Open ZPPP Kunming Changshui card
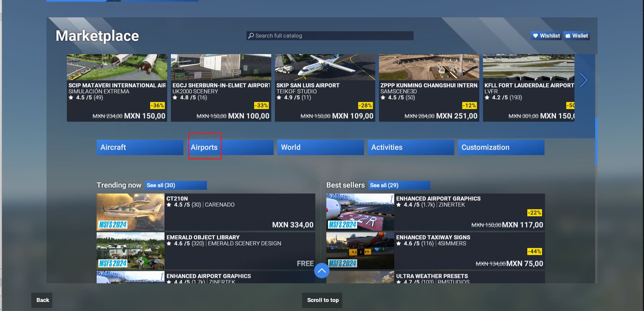 [x=429, y=88]
